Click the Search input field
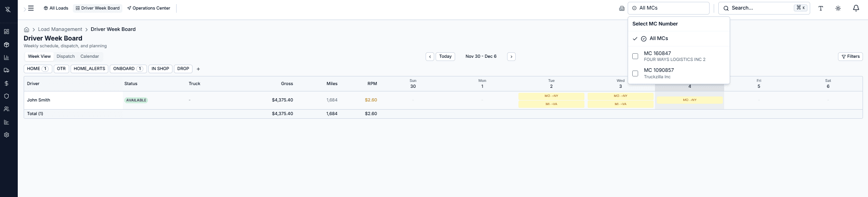The width and height of the screenshot is (868, 197). 761,8
